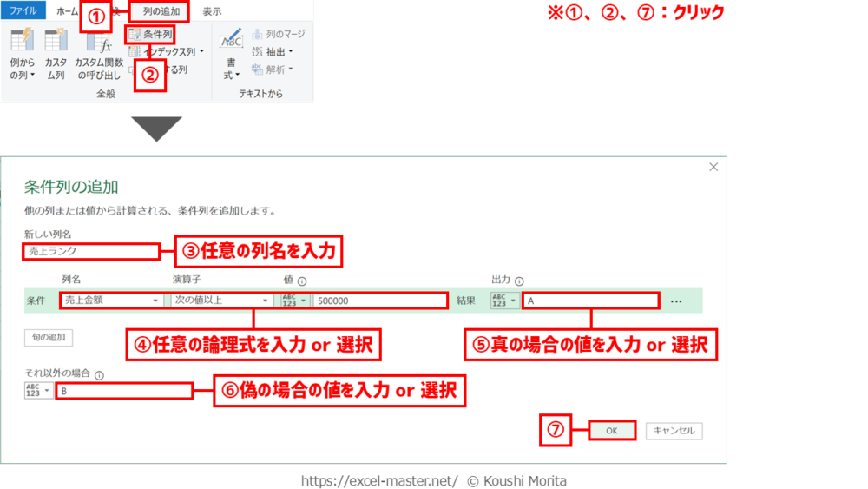Click the 例からの列 (Column From Examples) icon
This screenshot has height=489, width=868.
[x=22, y=43]
